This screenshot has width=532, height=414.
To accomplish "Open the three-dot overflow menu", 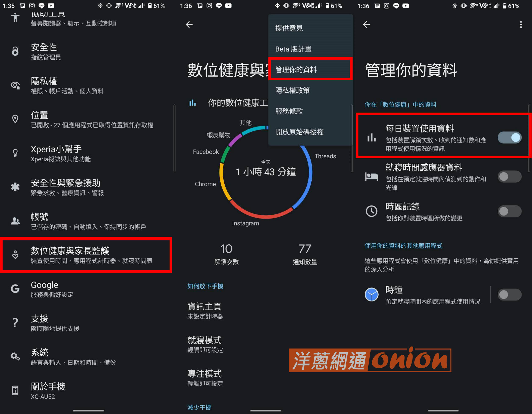I will pos(521,24).
